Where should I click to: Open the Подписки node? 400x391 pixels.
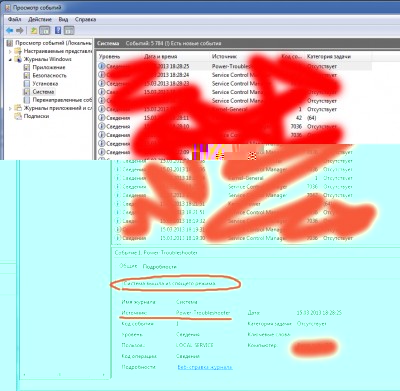[x=36, y=116]
